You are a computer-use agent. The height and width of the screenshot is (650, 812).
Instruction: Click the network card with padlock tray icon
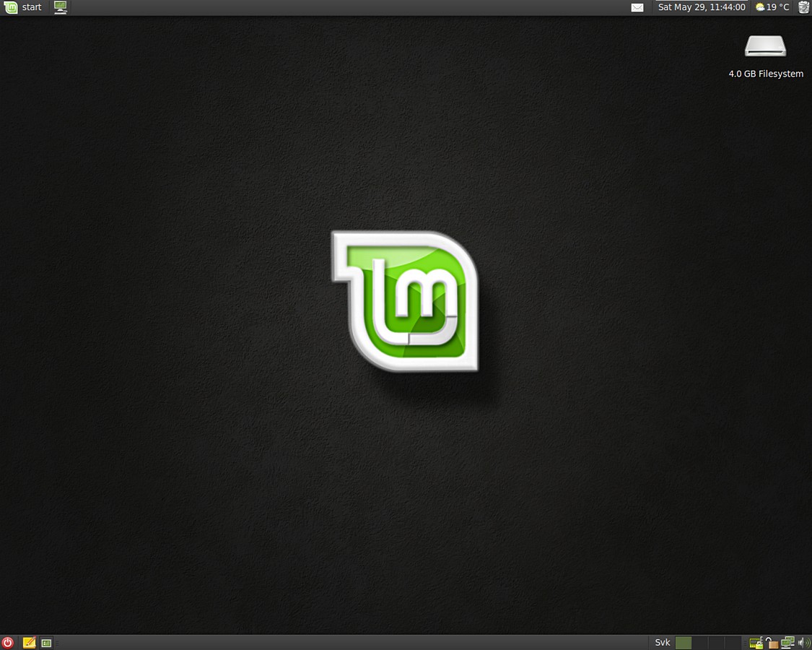click(x=756, y=643)
